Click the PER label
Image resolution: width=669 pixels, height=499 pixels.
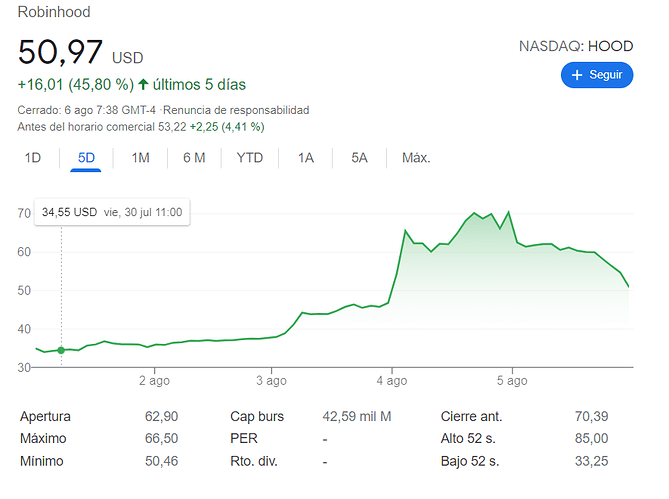click(x=244, y=438)
